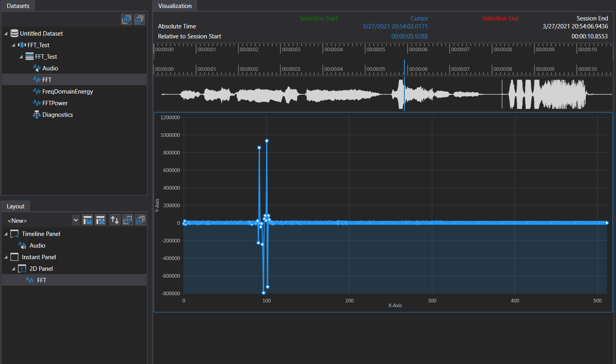Click the sort arrows icon in Layout toolbar
The height and width of the screenshot is (364, 616).
[115, 220]
